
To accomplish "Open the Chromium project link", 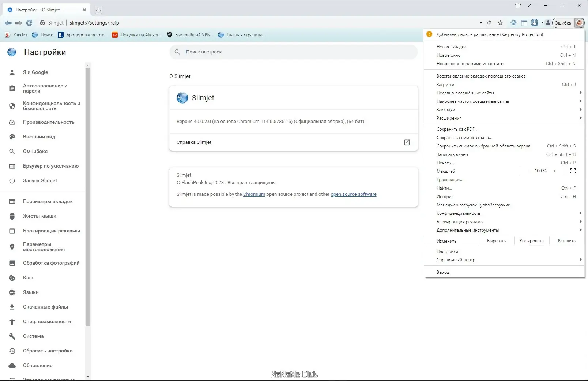I will [x=254, y=194].
